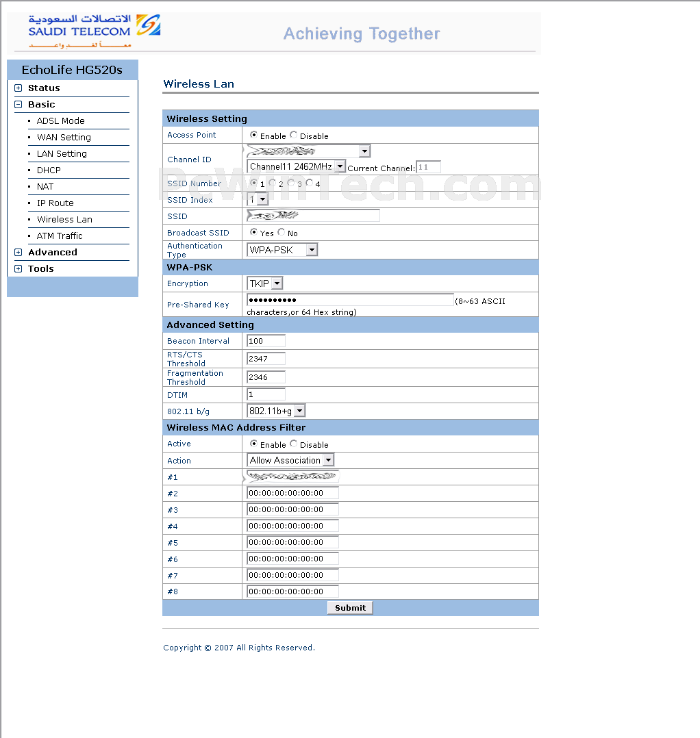The height and width of the screenshot is (738, 700).
Task: Open the WAN Setting page
Action: (64, 138)
